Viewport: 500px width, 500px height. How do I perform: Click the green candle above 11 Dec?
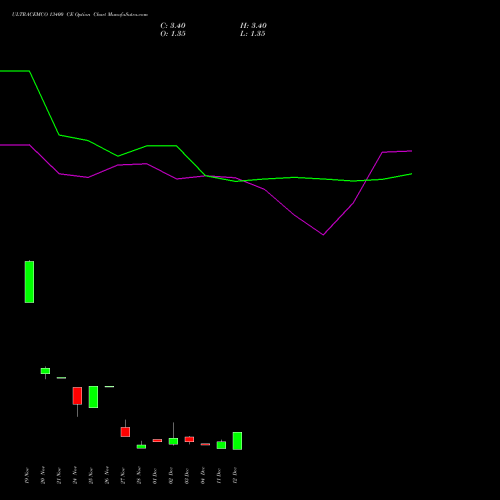click(x=221, y=445)
